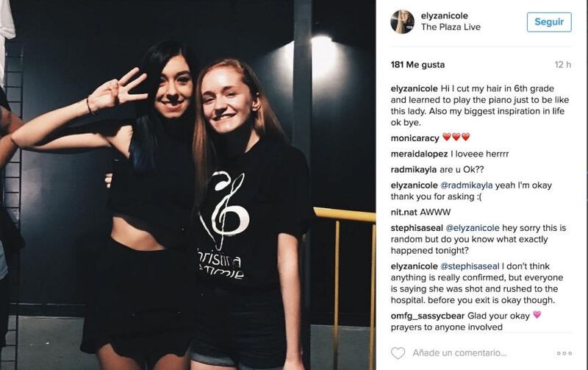Open the three-dot options menu
Image resolution: width=588 pixels, height=370 pixels.
click(x=564, y=353)
